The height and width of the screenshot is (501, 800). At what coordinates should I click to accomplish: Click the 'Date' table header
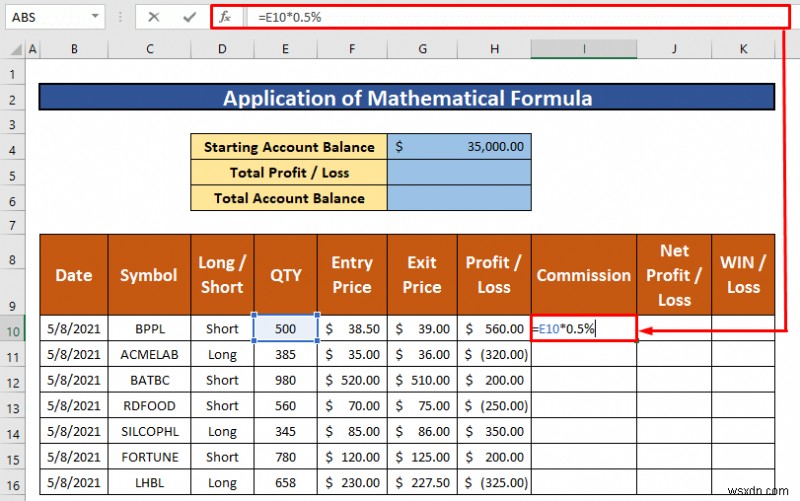point(74,275)
